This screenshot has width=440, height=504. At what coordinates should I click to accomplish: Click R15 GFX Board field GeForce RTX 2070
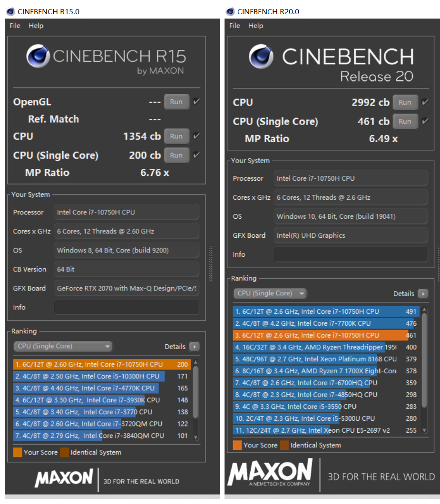click(x=127, y=288)
